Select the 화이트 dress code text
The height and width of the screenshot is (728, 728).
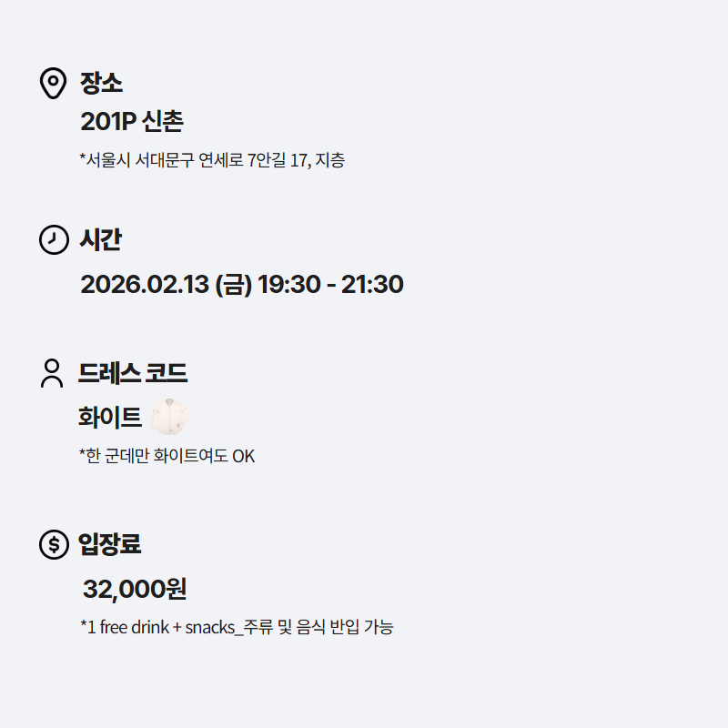coord(110,418)
